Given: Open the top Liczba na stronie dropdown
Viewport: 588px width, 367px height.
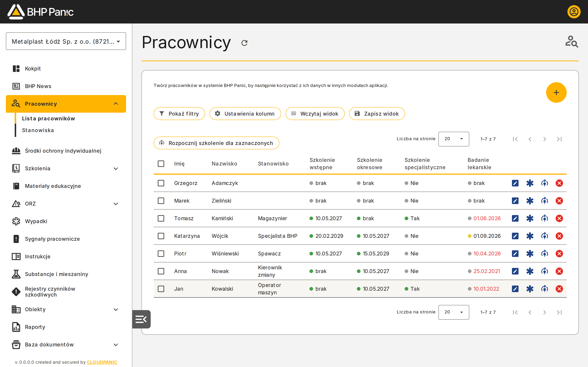Looking at the screenshot, I should 453,139.
